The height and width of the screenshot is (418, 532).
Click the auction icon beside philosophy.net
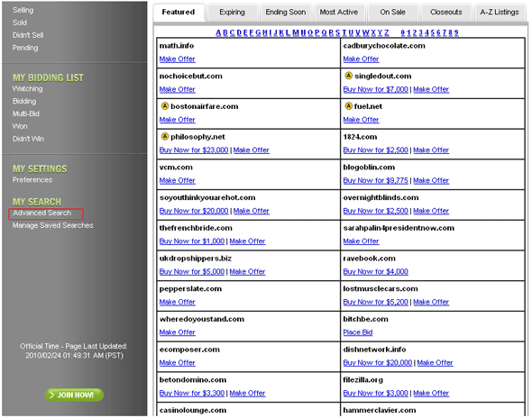pos(165,137)
